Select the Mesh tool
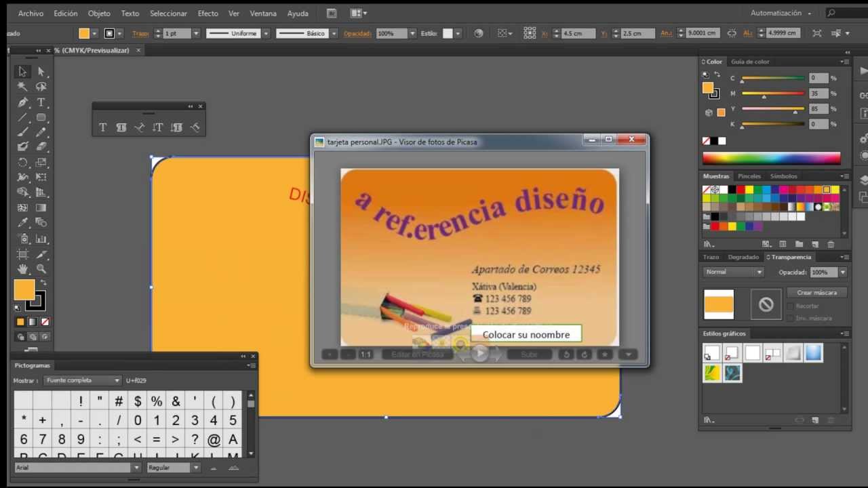Viewport: 868px width, 488px height. click(22, 208)
